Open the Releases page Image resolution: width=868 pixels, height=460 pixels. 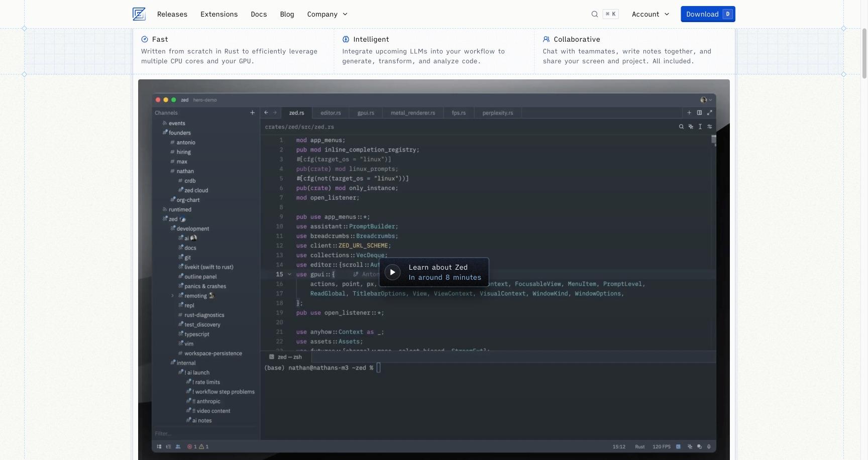[172, 14]
